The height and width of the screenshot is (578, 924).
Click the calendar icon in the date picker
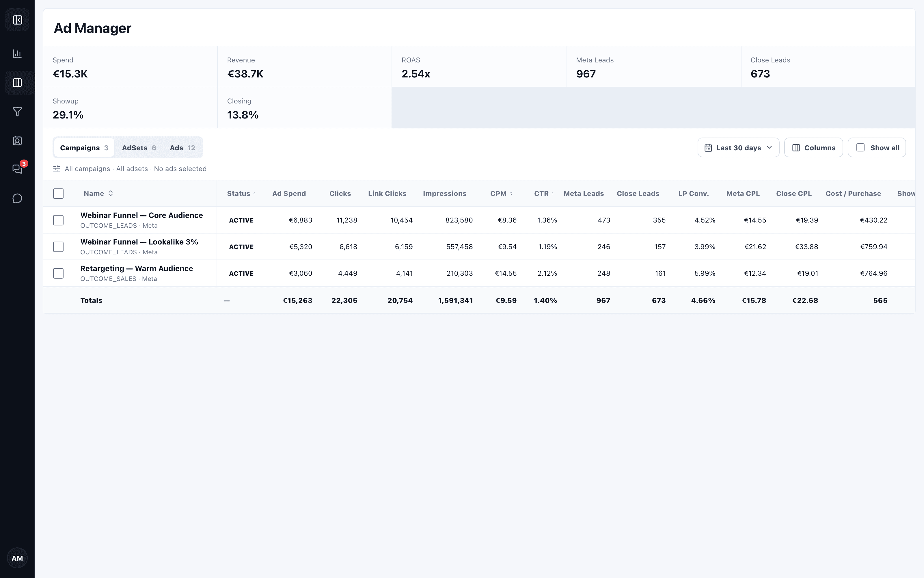coord(708,148)
